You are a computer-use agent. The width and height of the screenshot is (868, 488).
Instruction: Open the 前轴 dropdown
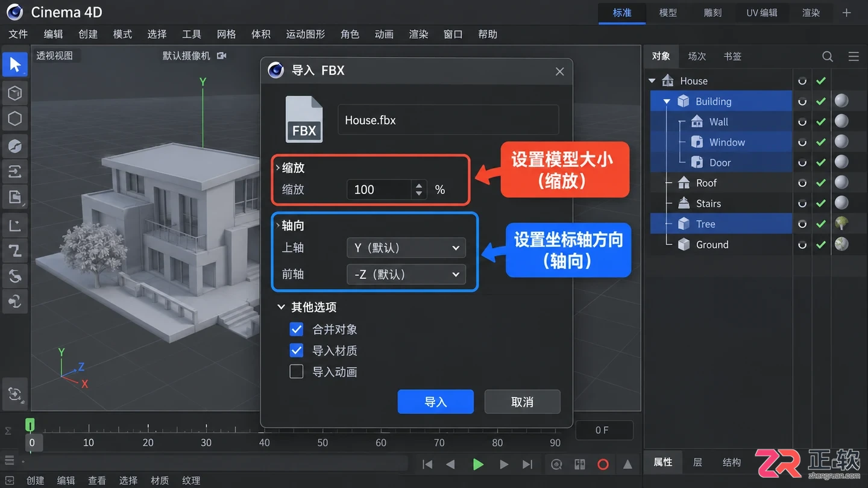(406, 274)
